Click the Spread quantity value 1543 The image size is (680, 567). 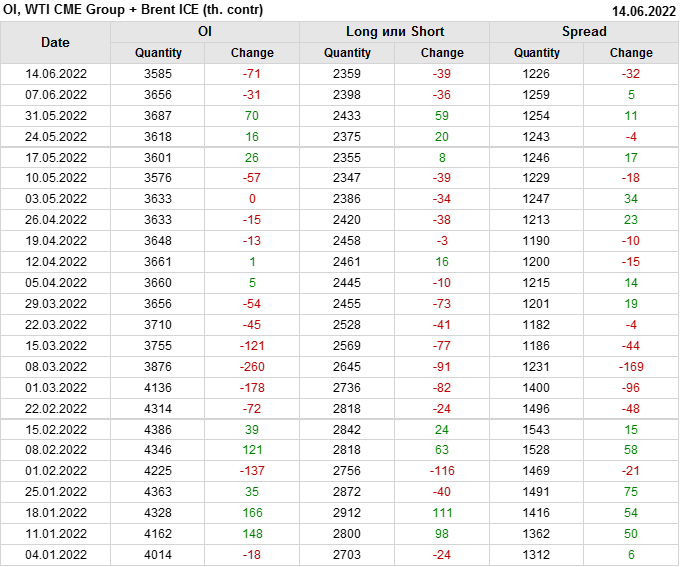pyautogui.click(x=537, y=429)
